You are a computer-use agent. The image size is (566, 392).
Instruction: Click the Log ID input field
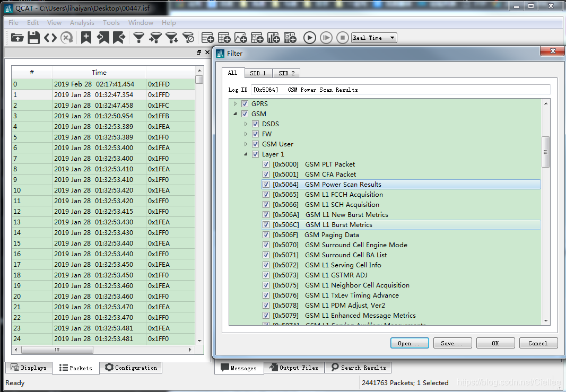click(x=400, y=90)
